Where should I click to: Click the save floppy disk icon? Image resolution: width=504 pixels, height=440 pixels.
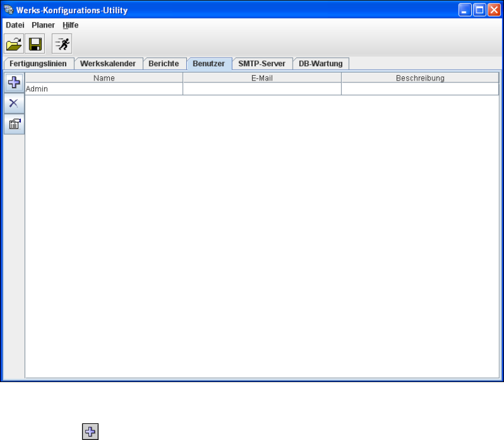pos(35,44)
